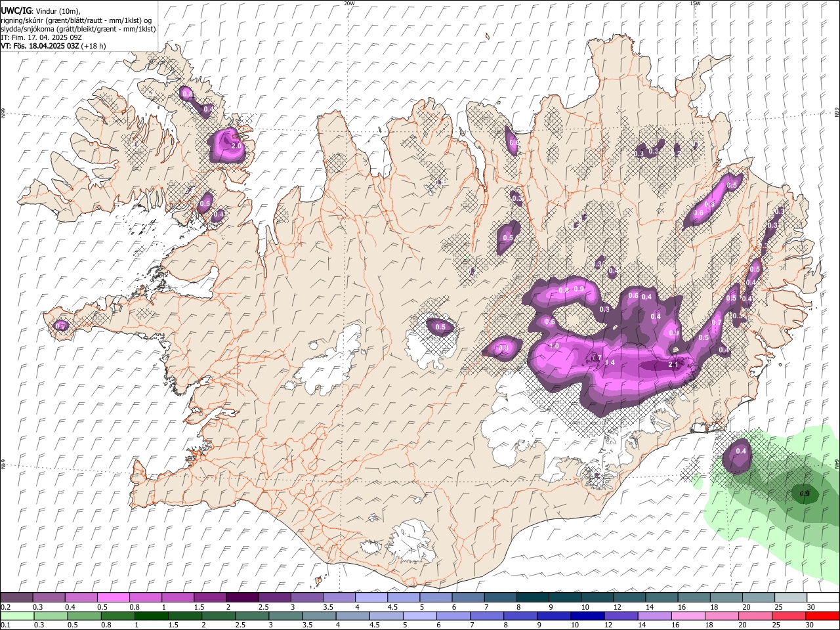Click the 'VT: Fös. 18.04.2025 03Z (+18 h)' line
Image resolution: width=840 pixels, height=630 pixels.
(53, 46)
